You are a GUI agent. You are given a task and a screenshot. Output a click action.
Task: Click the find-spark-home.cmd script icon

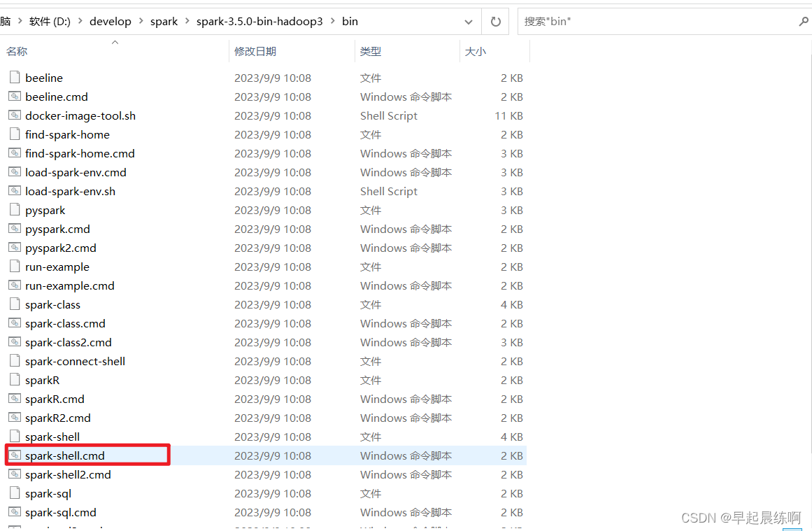pos(15,153)
